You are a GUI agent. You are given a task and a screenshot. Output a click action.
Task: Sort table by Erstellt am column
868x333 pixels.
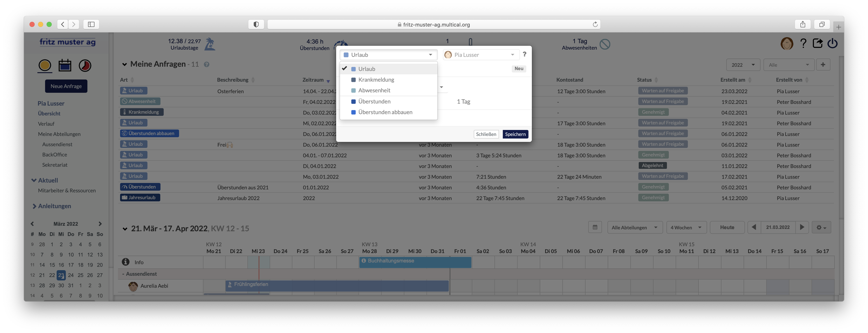point(736,80)
